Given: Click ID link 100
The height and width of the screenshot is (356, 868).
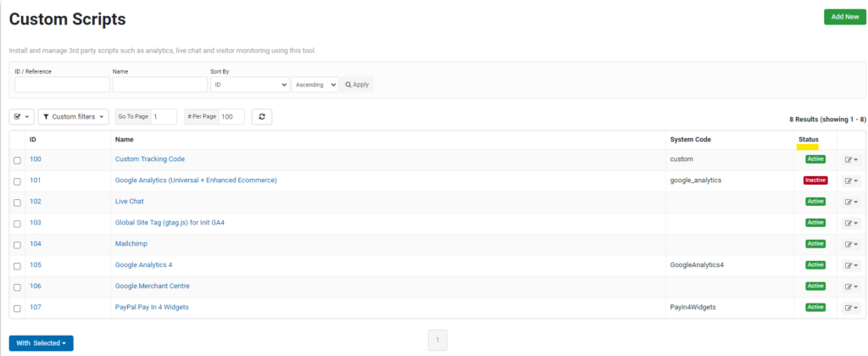Looking at the screenshot, I should coord(36,159).
